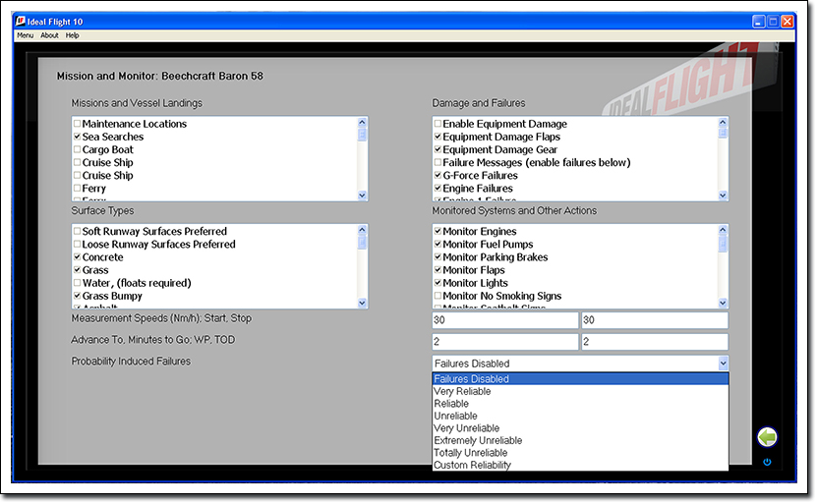This screenshot has width=818, height=504.
Task: Select Custom Reliability option
Action: point(580,465)
